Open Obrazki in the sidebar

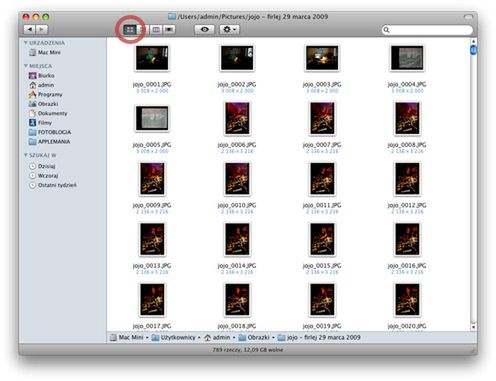pyautogui.click(x=43, y=104)
